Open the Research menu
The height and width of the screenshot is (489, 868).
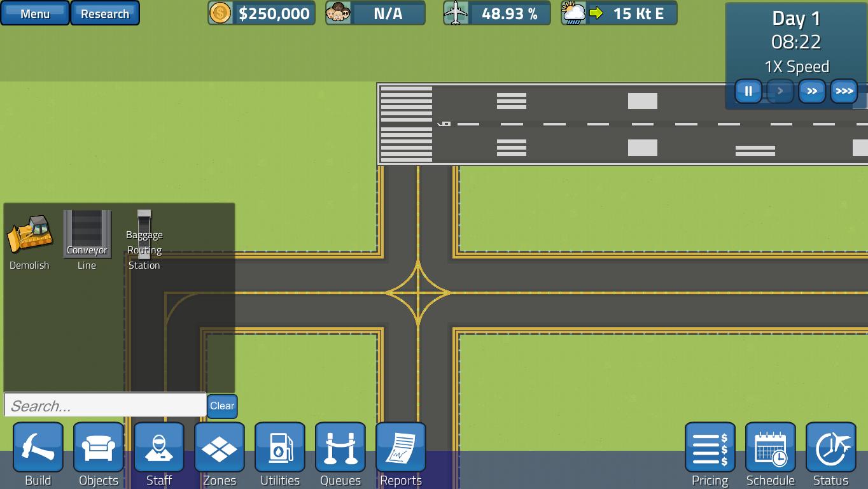(x=105, y=13)
